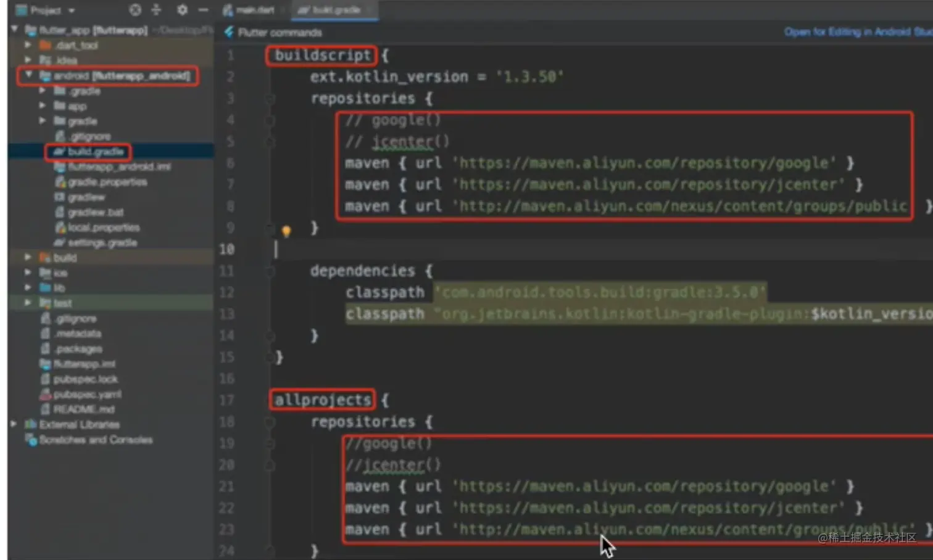Click the '//google()' comment on line 19
This screenshot has height=560, width=933.
tap(389, 443)
